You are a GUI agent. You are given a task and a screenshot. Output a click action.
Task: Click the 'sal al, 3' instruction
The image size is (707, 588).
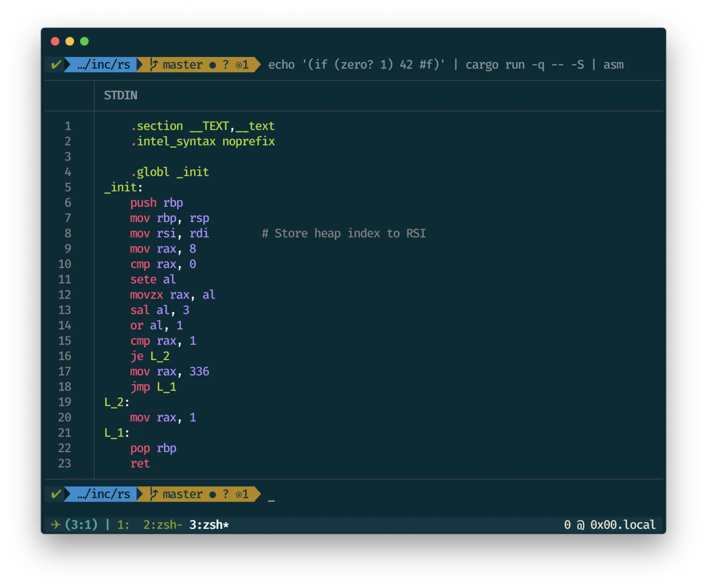pyautogui.click(x=160, y=310)
